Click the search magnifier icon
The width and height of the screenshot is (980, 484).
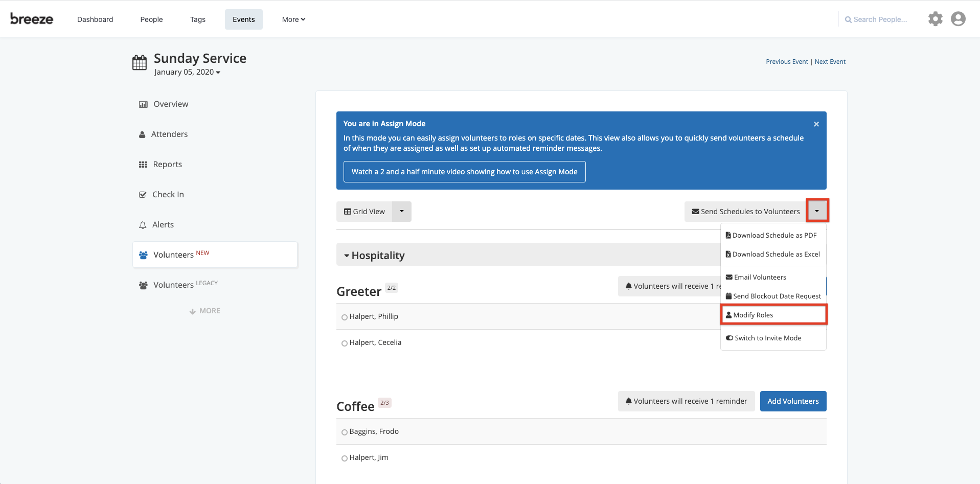(x=848, y=19)
